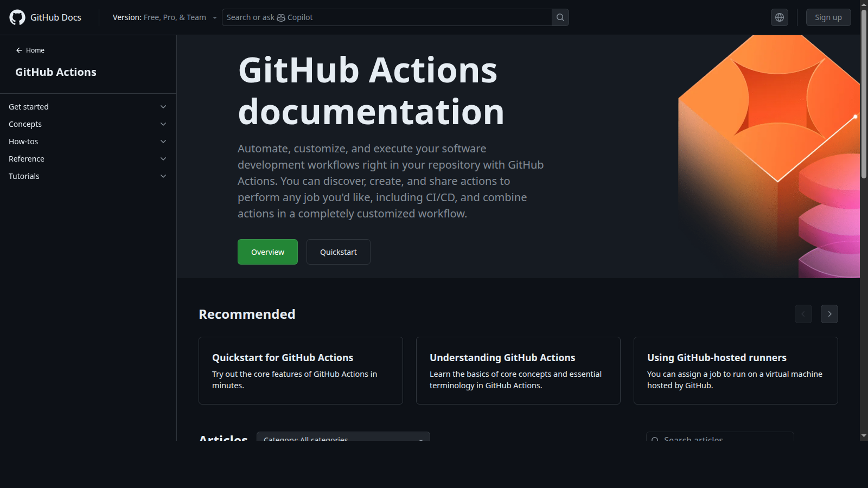This screenshot has height=488, width=868.
Task: Open Understanding GitHub Actions card
Action: click(x=518, y=370)
